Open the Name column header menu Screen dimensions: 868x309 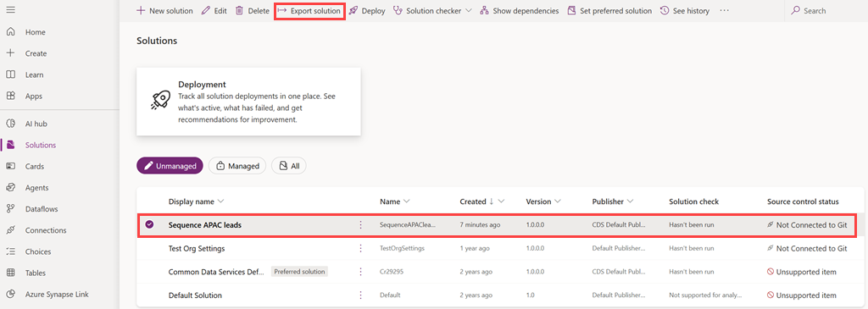click(395, 201)
